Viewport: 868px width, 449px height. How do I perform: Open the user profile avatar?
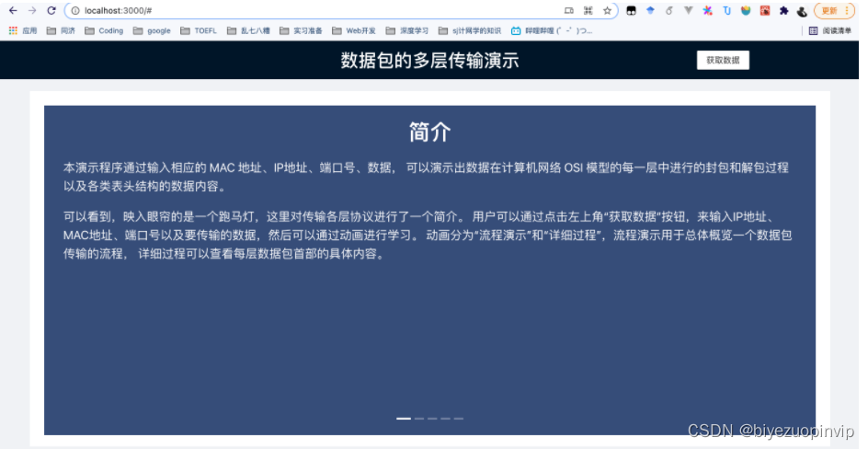(802, 10)
